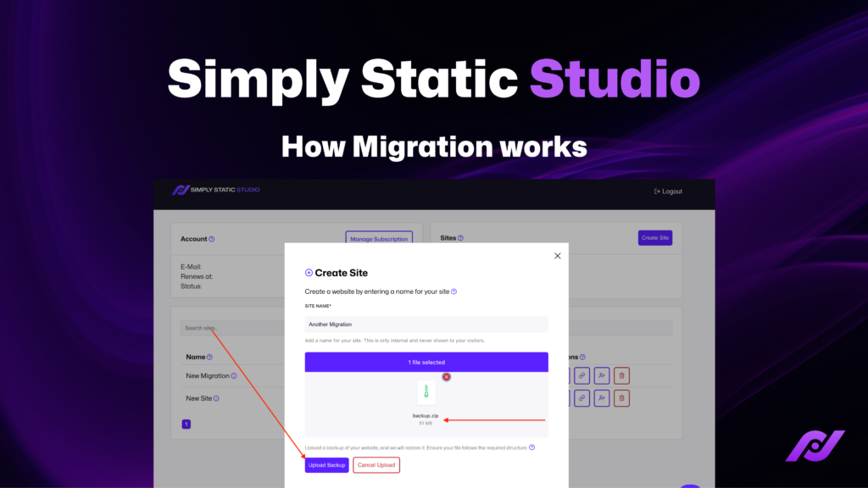Click the copy link icon on New Migration row
This screenshot has width=868, height=488.
[x=582, y=375]
